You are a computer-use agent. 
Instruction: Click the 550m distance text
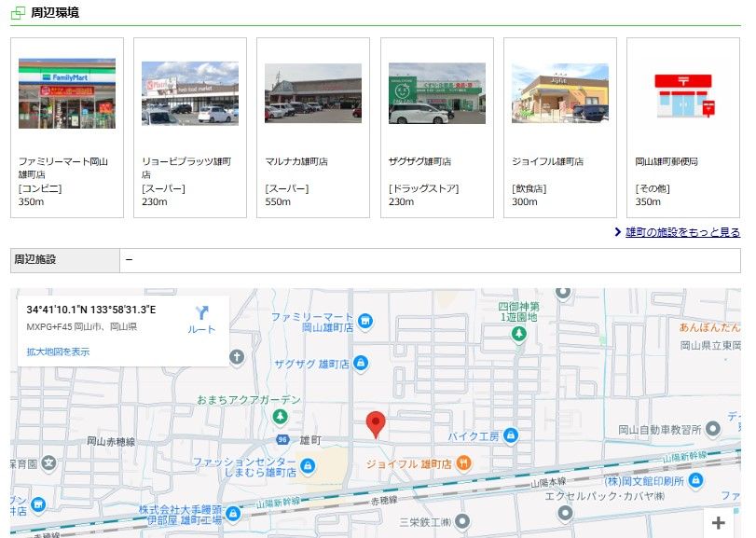tap(278, 201)
